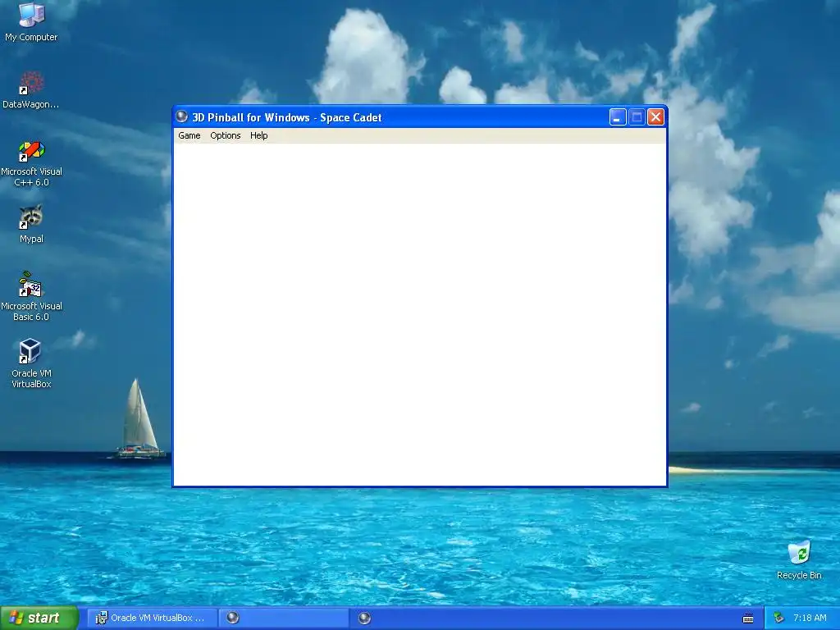Click the keyboard icon in the tray

click(748, 619)
